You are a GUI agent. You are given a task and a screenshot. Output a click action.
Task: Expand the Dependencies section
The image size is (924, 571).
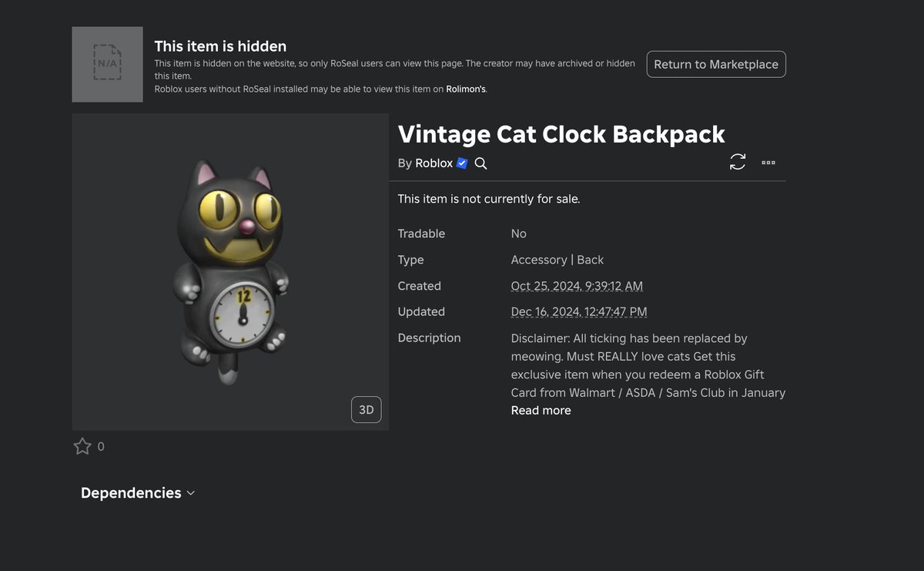tap(138, 493)
